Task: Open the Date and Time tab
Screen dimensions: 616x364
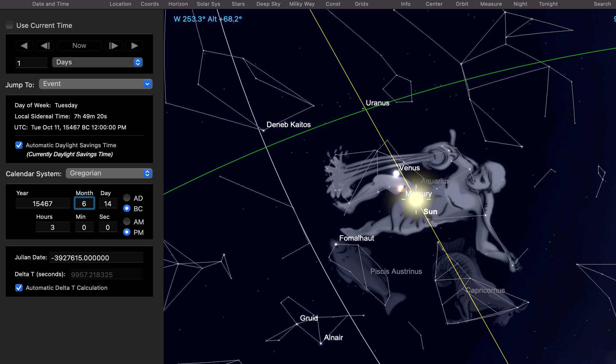Action: pyautogui.click(x=51, y=4)
